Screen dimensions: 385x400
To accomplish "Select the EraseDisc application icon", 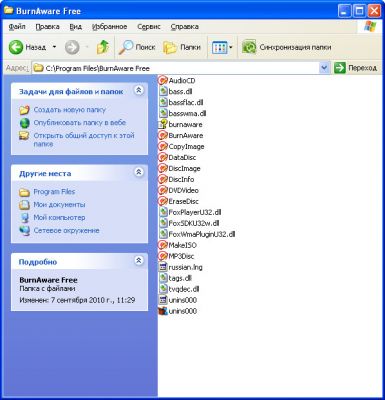I will (163, 201).
